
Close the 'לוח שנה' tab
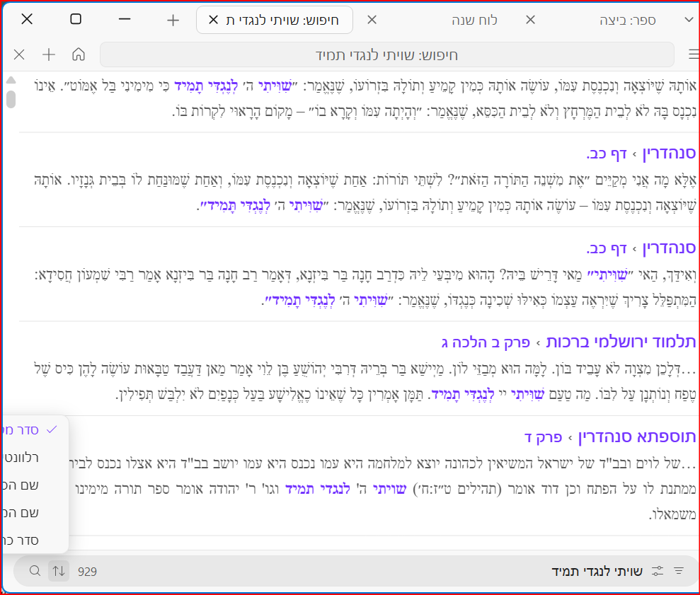[x=372, y=20]
